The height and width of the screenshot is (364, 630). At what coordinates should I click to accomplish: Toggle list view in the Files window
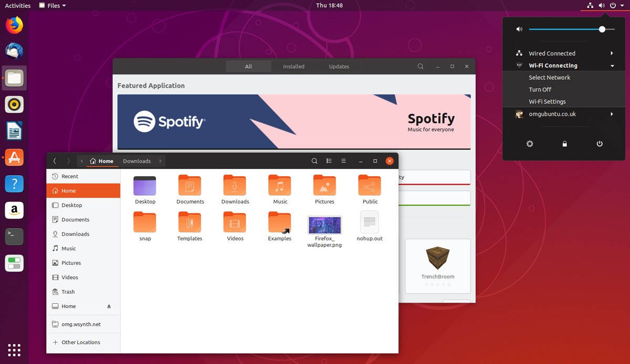pyautogui.click(x=330, y=161)
